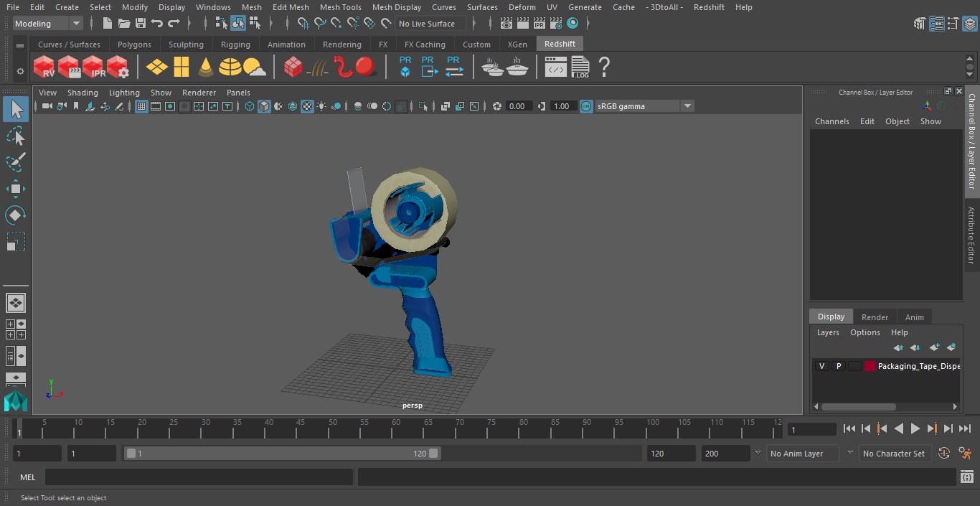The height and width of the screenshot is (506, 980).
Task: Select the Packaging_Tape_Dispe layer name
Action: point(918,366)
